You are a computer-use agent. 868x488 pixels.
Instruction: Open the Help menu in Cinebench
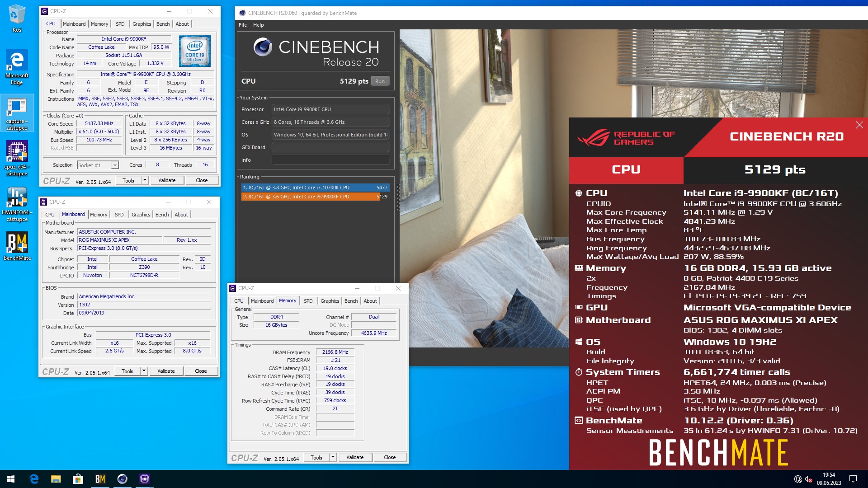click(258, 25)
